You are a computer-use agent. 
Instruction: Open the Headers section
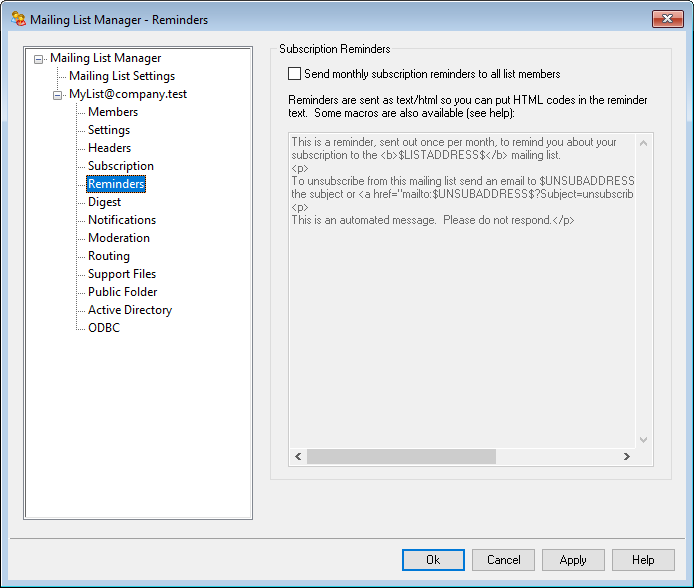[109, 148]
